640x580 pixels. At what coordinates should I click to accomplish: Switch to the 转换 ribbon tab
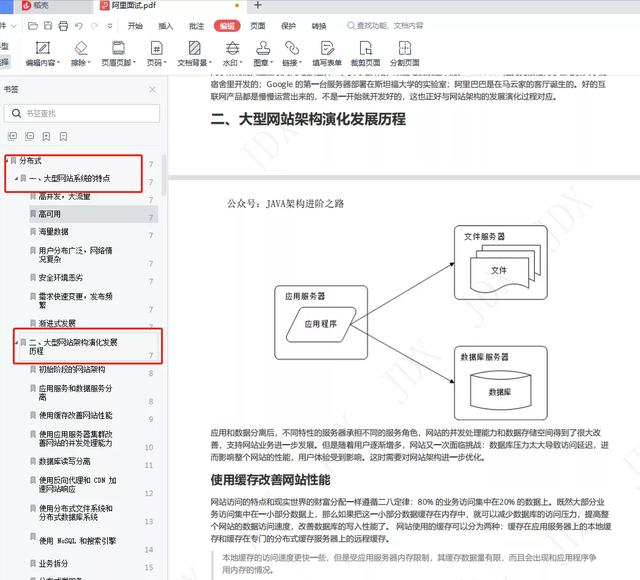pos(319,26)
